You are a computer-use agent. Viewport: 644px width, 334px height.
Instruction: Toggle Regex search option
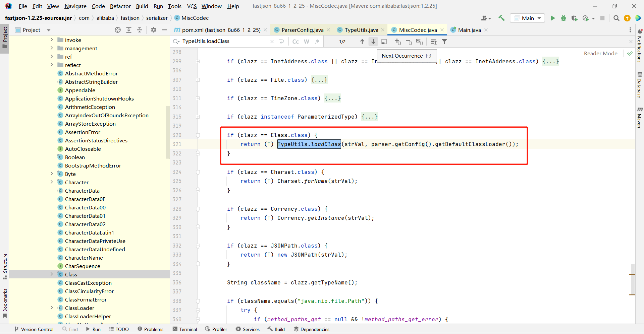click(x=317, y=42)
